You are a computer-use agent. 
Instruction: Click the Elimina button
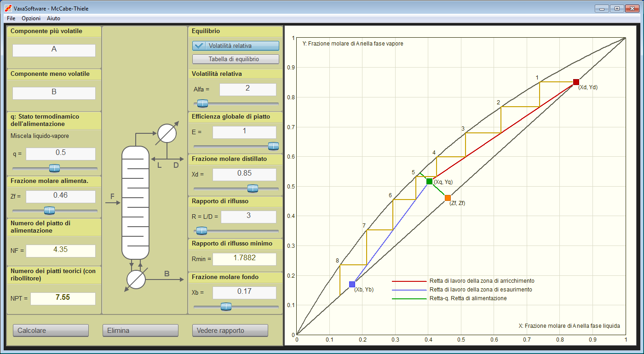(x=140, y=330)
